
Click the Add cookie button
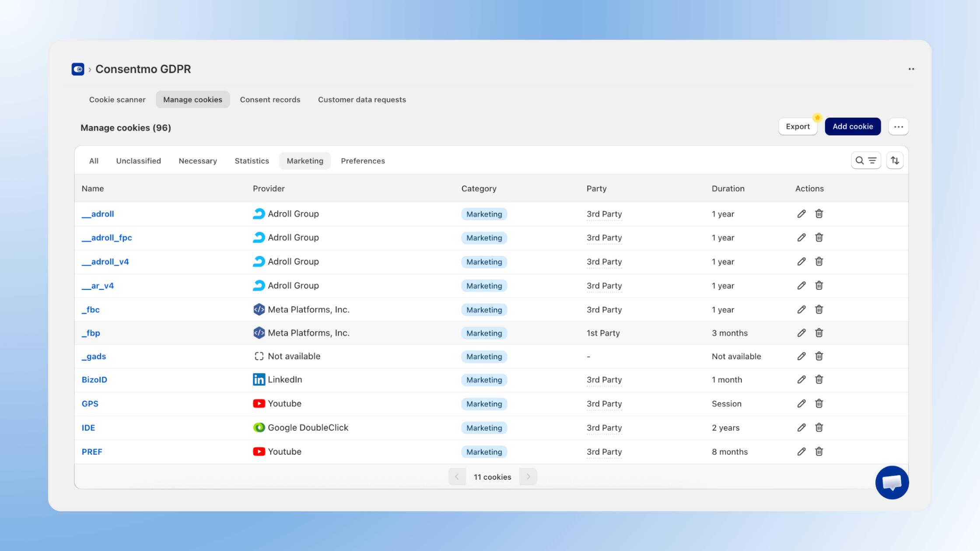(x=853, y=126)
